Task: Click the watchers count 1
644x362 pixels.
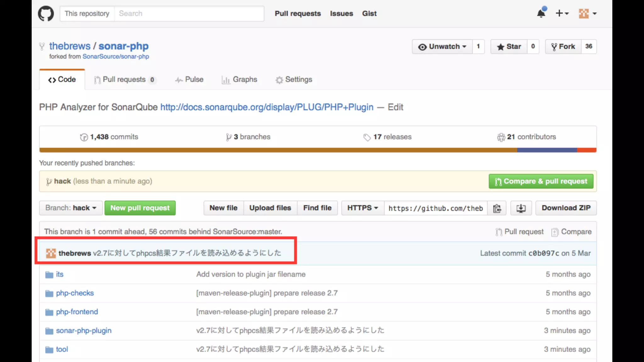Action: (478, 47)
